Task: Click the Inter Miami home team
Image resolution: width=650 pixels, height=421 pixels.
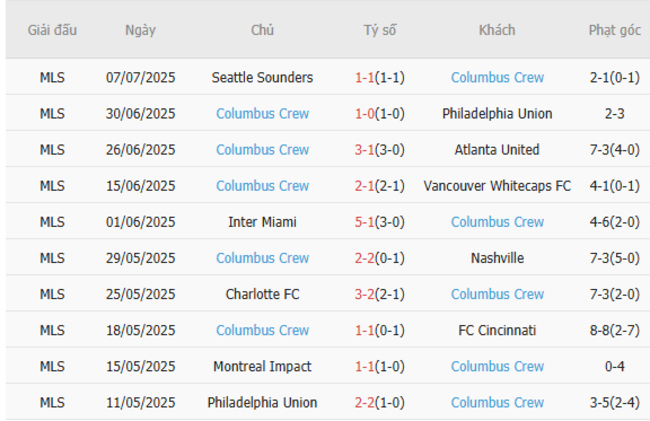Action: 262,222
